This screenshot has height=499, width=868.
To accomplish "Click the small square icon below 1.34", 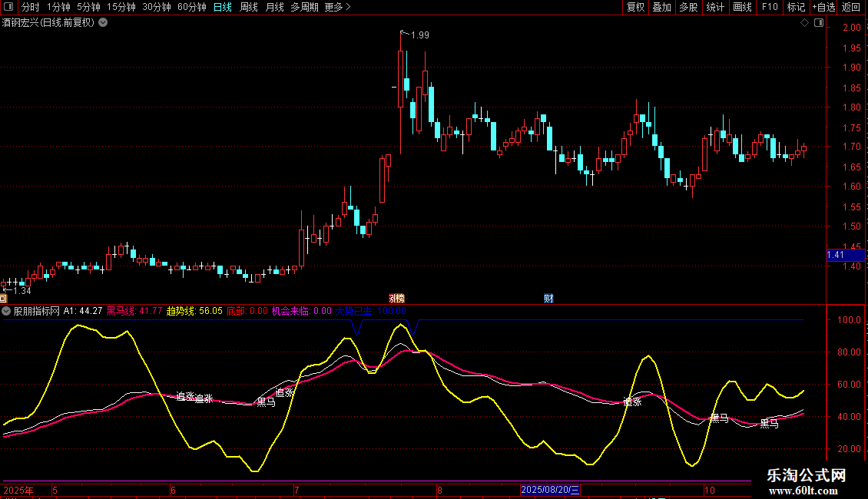I will pos(3,298).
